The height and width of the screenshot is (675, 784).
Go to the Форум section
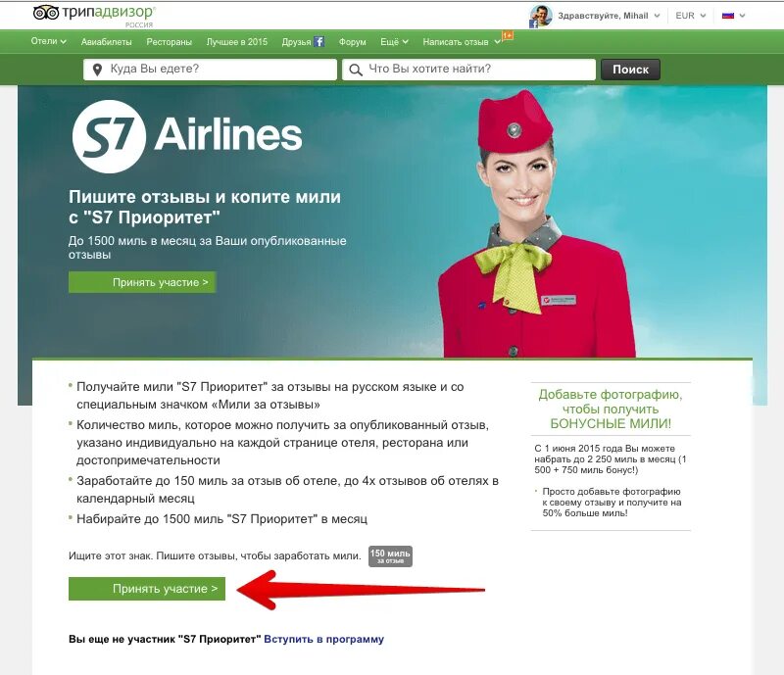coord(352,42)
